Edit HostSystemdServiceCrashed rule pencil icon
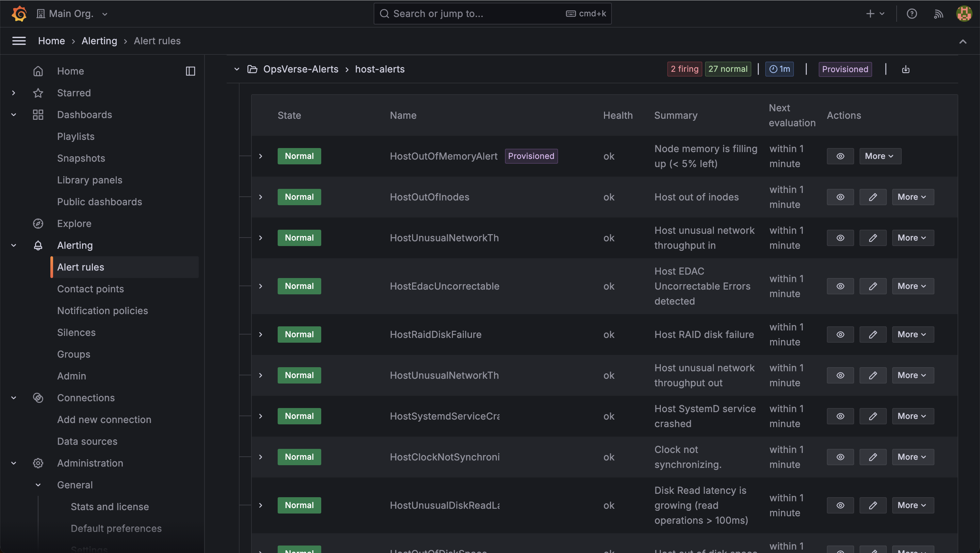The width and height of the screenshot is (980, 553). [x=873, y=417]
